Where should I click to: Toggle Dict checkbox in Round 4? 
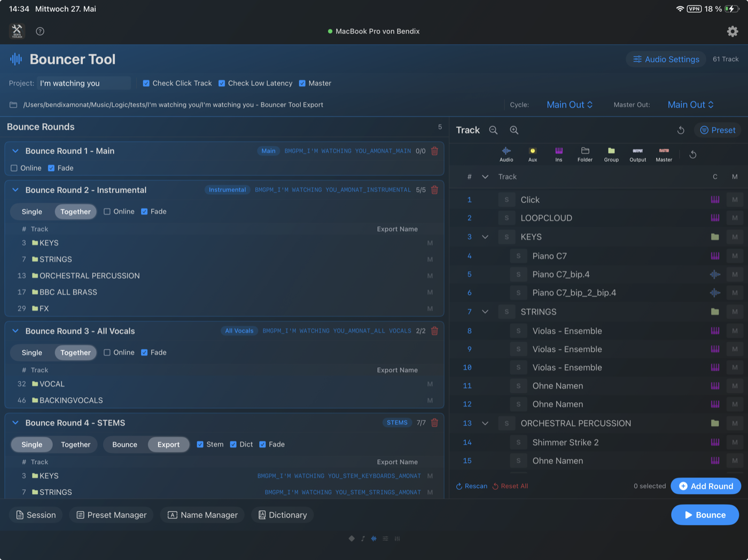233,444
